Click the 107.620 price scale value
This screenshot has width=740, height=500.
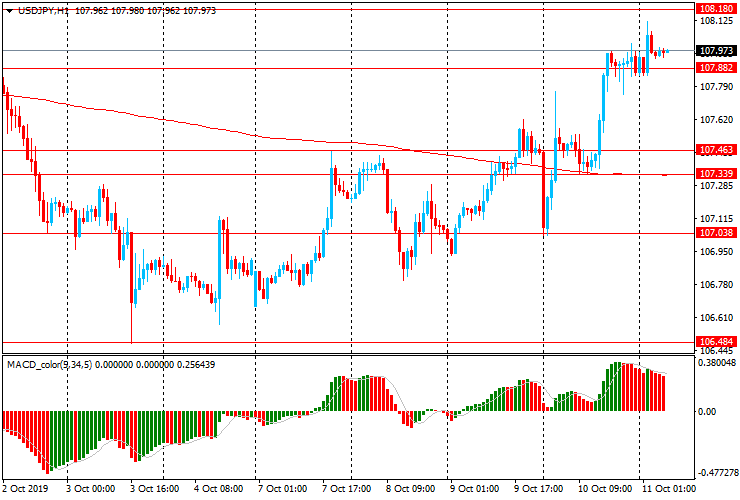[x=716, y=120]
